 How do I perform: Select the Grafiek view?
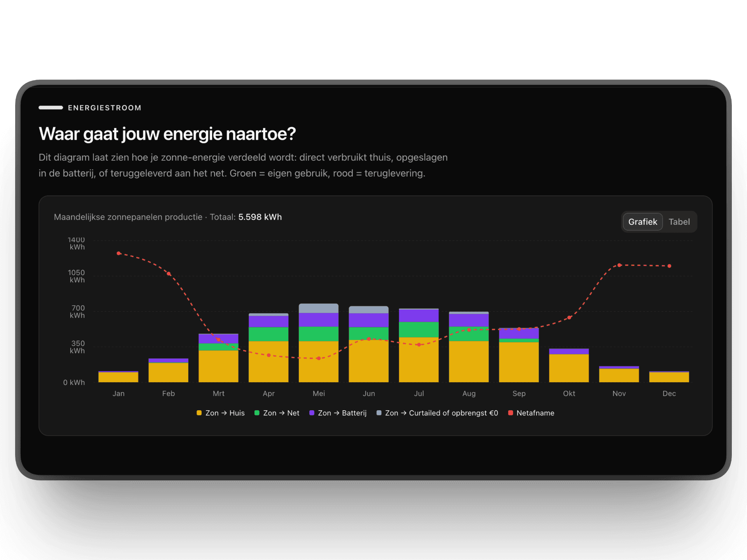(x=642, y=222)
